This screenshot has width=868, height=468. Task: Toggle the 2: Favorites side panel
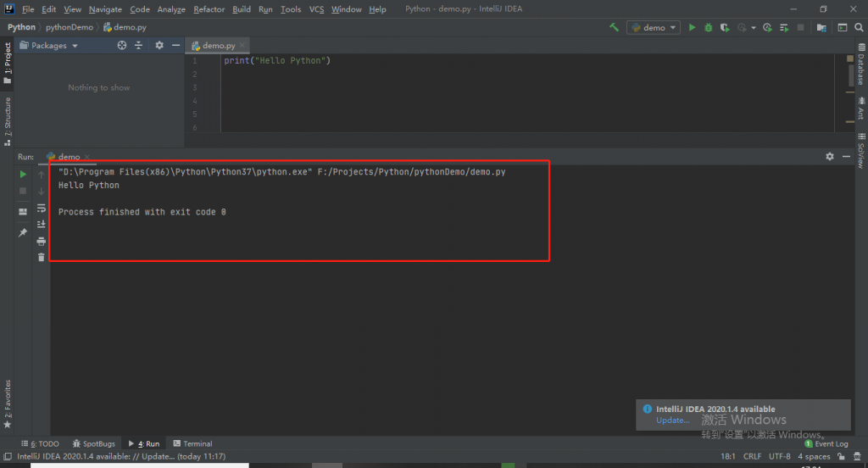pyautogui.click(x=7, y=404)
